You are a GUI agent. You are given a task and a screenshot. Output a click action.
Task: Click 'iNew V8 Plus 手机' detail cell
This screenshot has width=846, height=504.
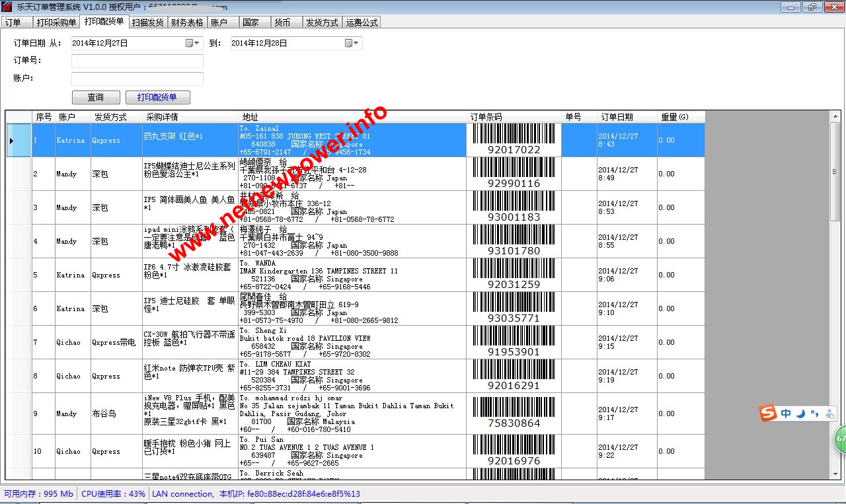(190, 414)
